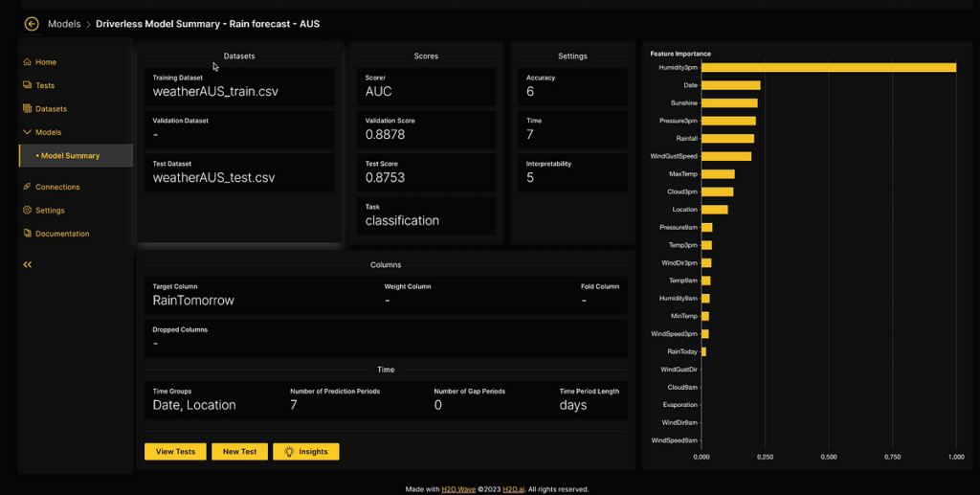Screen dimensions: 980x495
Task: Open the Insights button with lightbulb
Action: point(306,452)
